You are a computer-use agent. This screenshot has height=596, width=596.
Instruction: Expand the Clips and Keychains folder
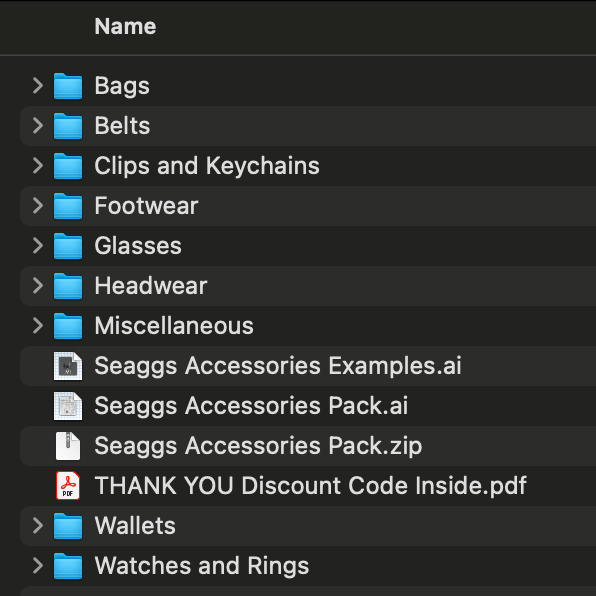38,165
